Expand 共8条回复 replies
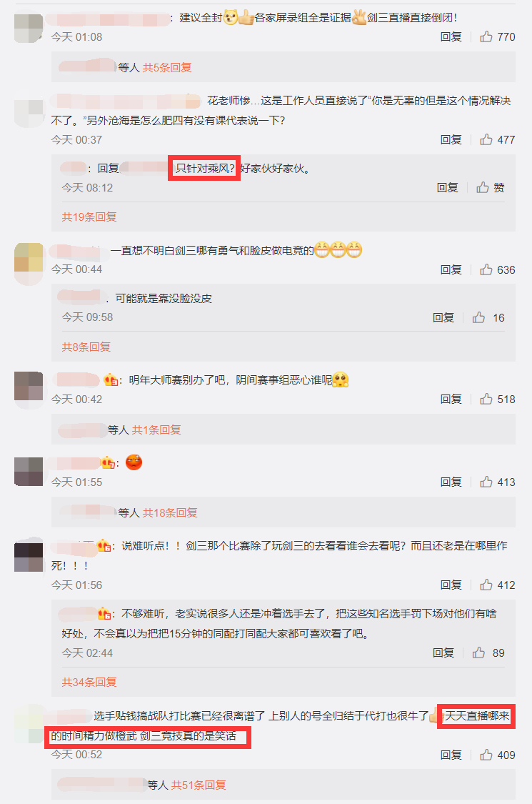The width and height of the screenshot is (532, 804). [x=86, y=347]
